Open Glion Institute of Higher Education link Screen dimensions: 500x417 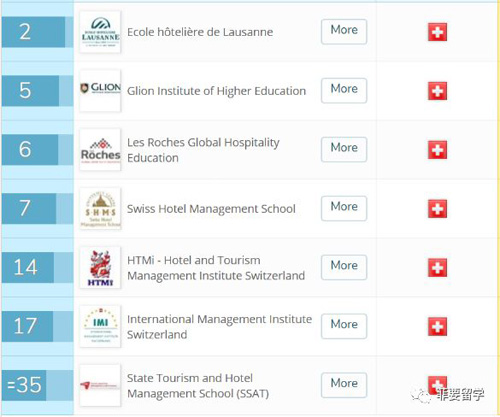tap(216, 91)
